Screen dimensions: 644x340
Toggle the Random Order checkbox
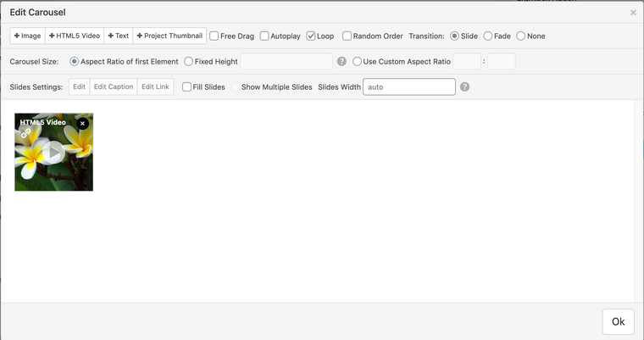pyautogui.click(x=347, y=36)
